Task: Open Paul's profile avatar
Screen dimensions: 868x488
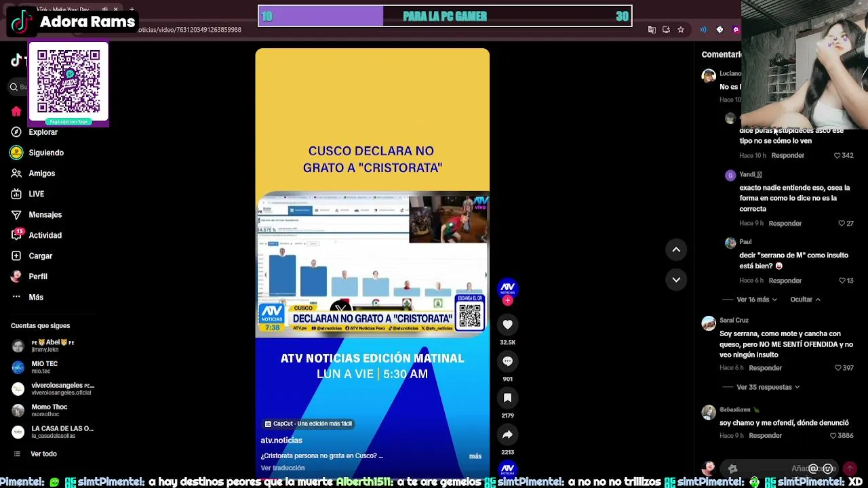Action: click(x=730, y=243)
